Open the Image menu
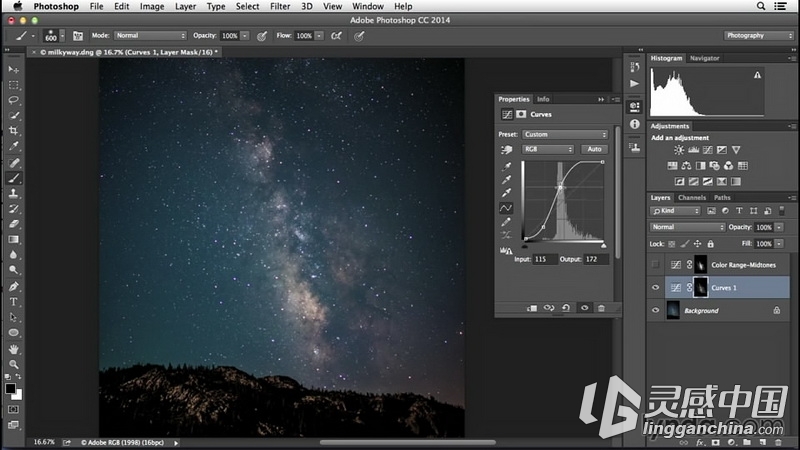 (152, 6)
